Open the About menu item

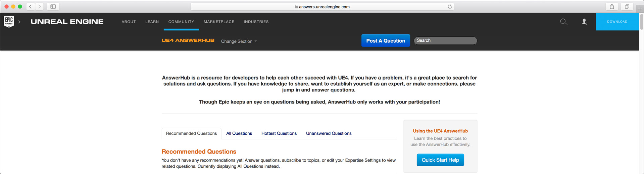tap(129, 21)
